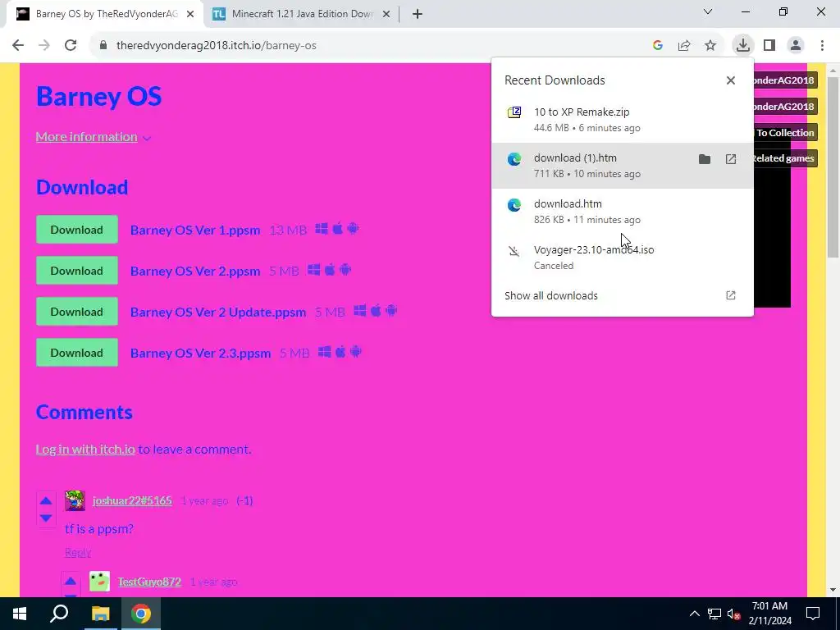Click the Edge icon beside download.htm

pyautogui.click(x=514, y=204)
